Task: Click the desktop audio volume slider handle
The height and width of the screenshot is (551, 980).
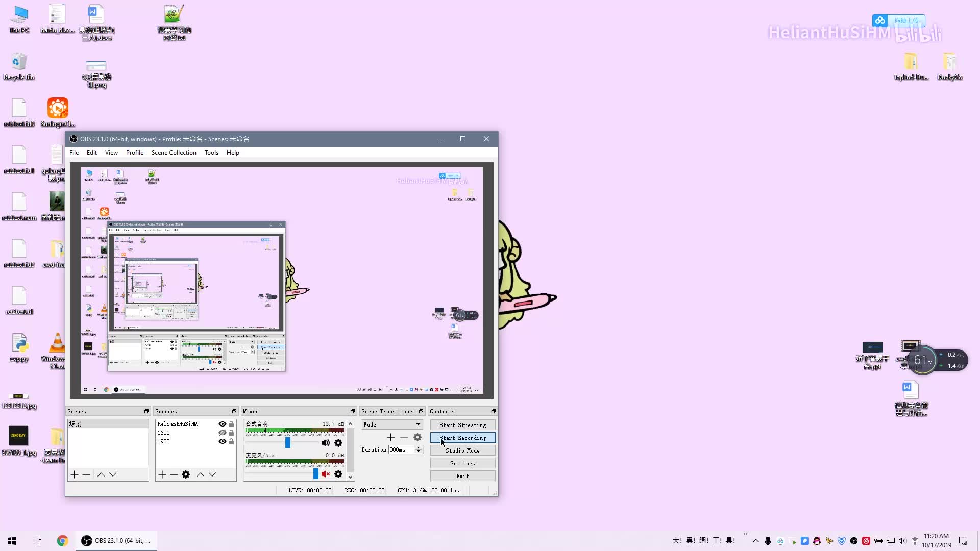Action: click(x=288, y=443)
